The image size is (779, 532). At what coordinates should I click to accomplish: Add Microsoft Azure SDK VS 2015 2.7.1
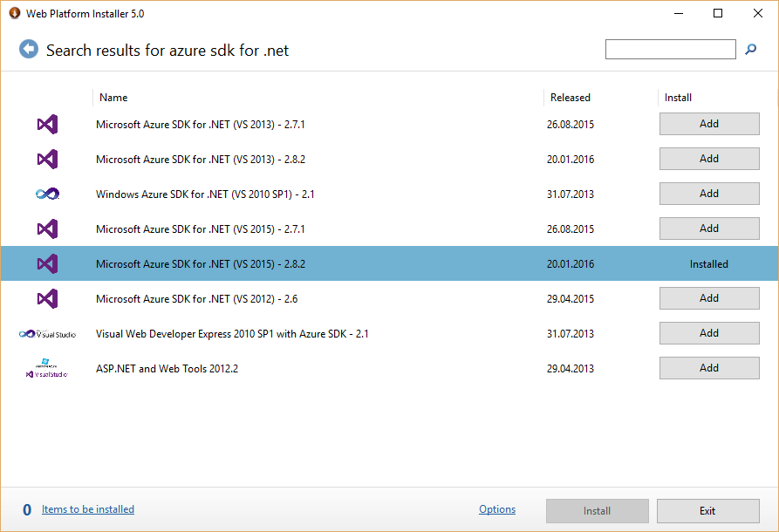click(708, 228)
